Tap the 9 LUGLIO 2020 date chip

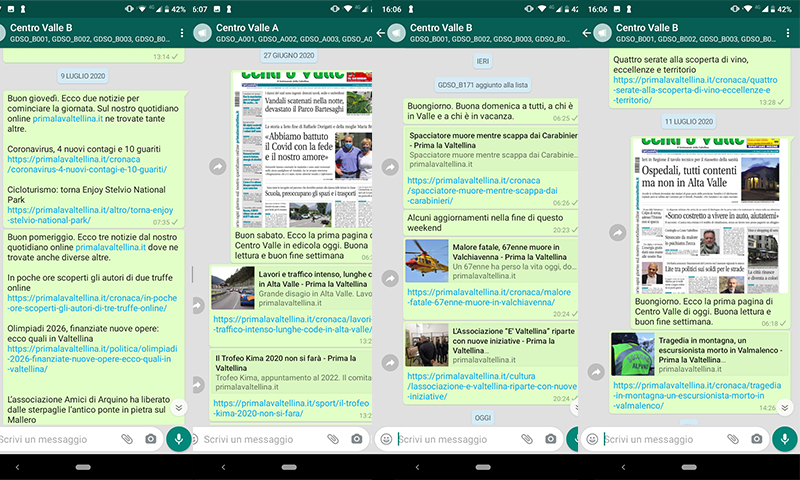tap(83, 76)
